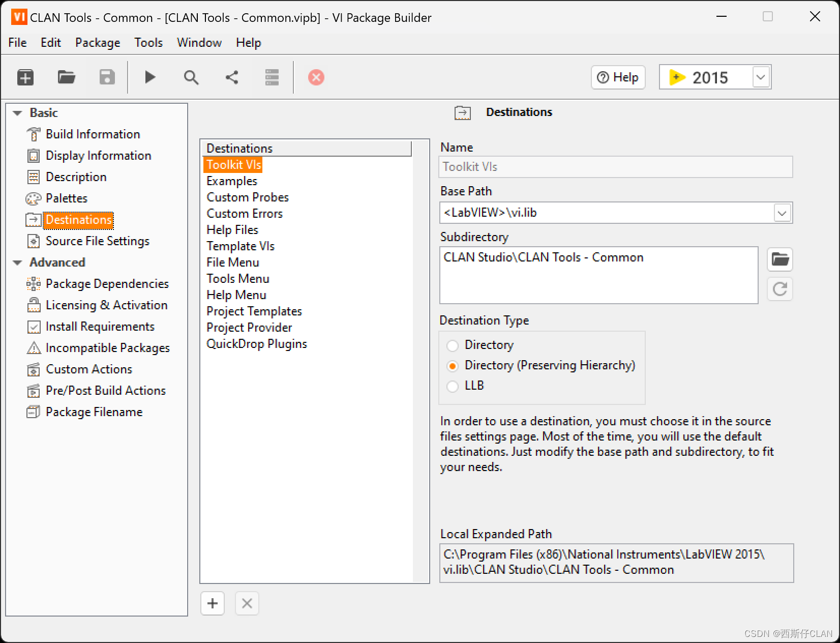This screenshot has width=840, height=643.
Task: Select Directory (Preserving Hierarchy) option
Action: 452,366
